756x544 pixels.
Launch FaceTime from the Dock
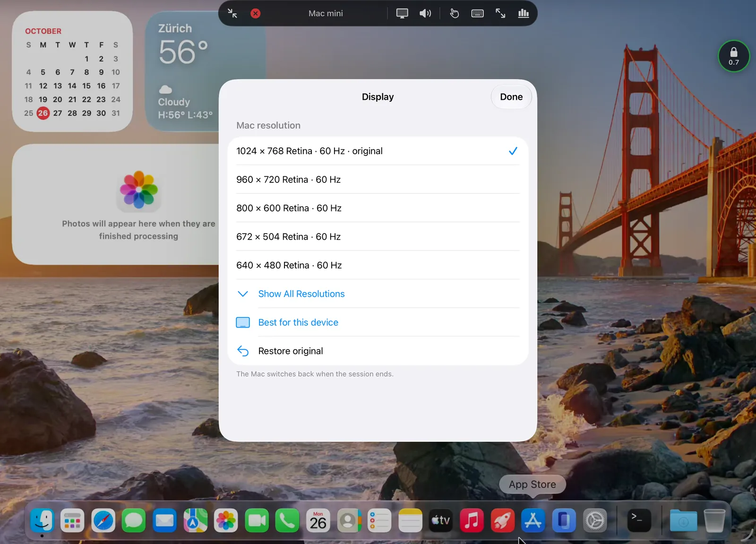point(257,520)
